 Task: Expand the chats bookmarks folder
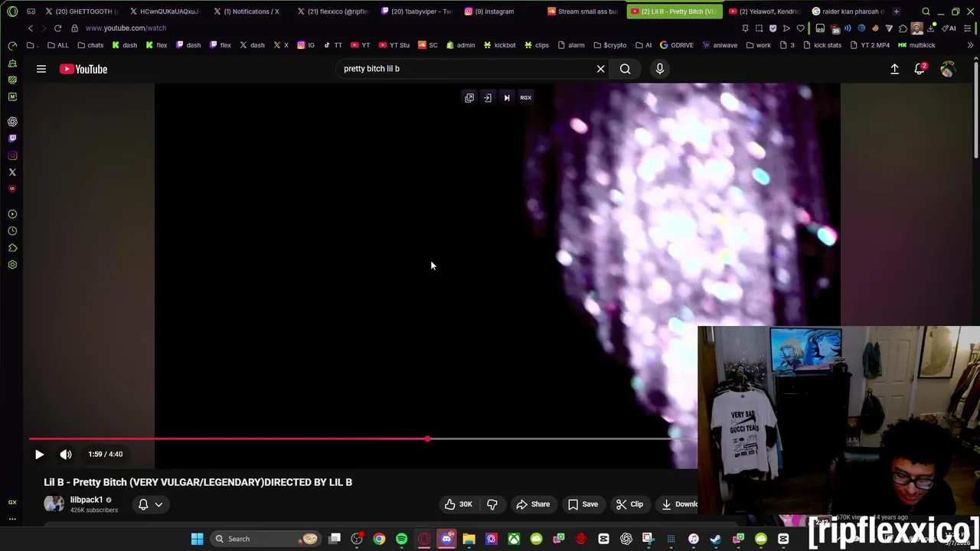(90, 45)
